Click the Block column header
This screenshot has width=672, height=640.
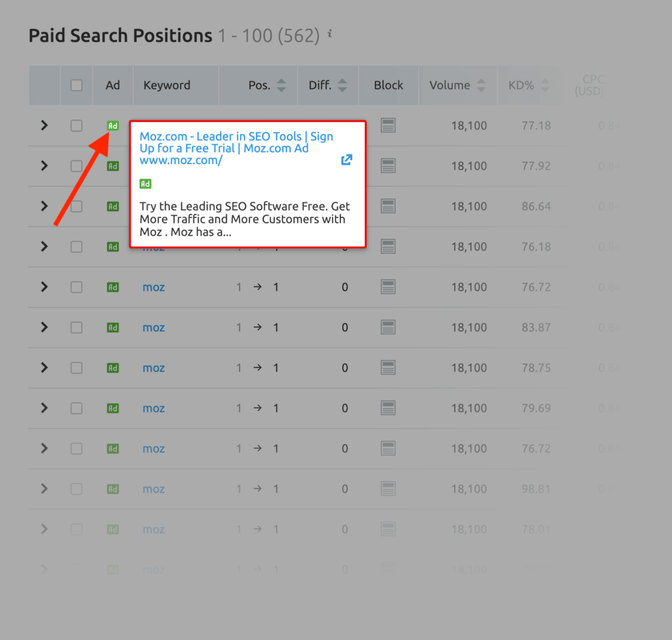(388, 85)
